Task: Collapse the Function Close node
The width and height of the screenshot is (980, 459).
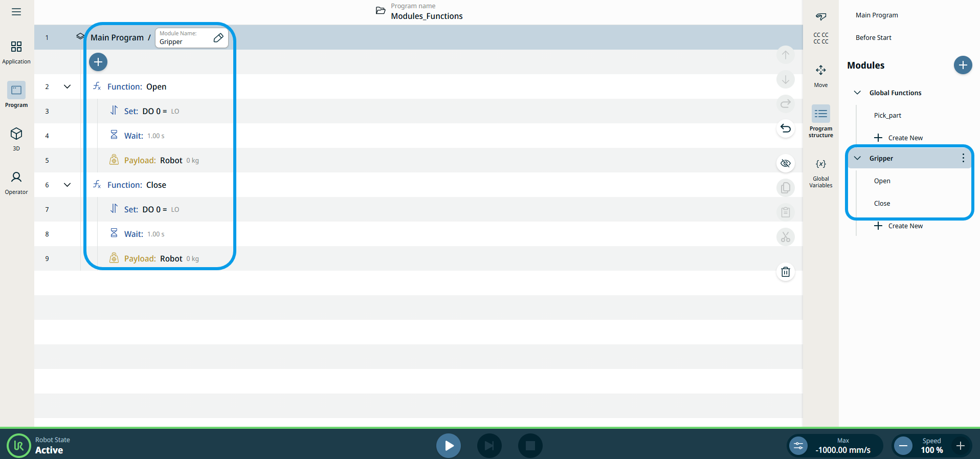Action: coord(67,185)
